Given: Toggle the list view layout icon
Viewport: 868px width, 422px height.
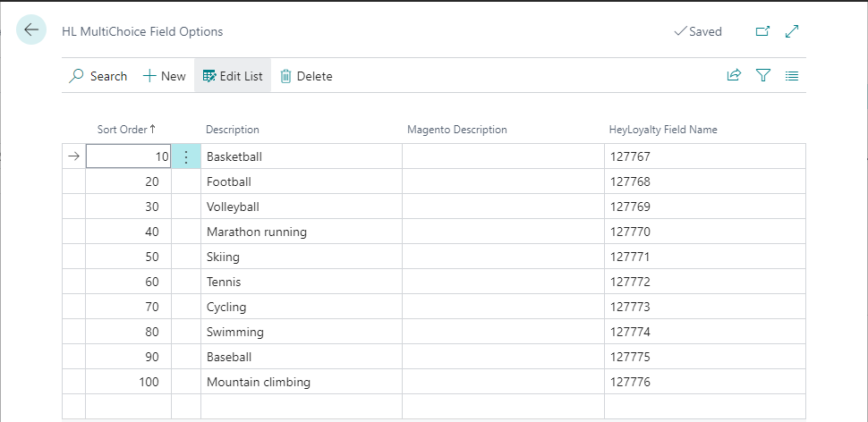Looking at the screenshot, I should pos(792,76).
